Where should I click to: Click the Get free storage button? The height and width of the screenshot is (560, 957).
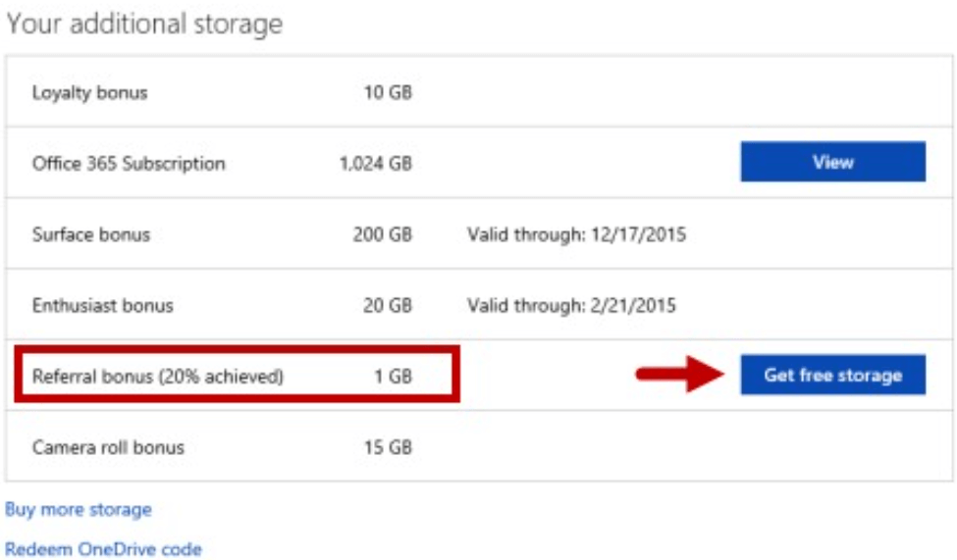click(x=833, y=375)
